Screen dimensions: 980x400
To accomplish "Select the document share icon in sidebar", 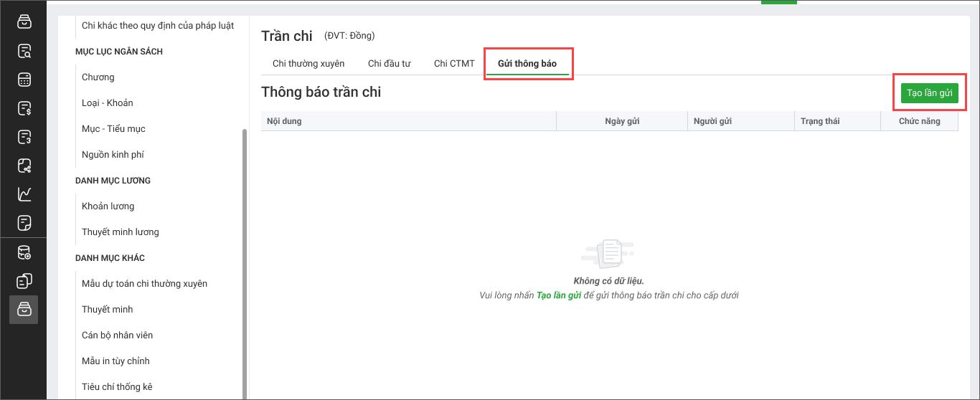I will point(24,166).
